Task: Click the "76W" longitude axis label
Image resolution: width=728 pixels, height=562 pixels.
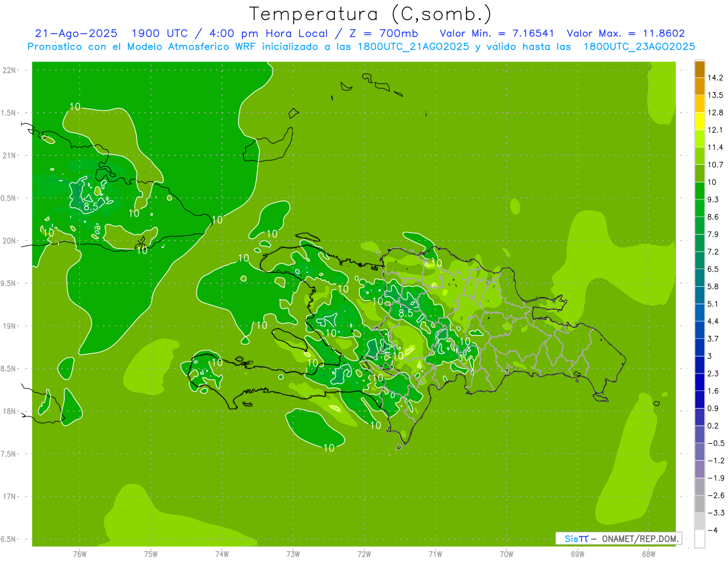Action: point(79,554)
